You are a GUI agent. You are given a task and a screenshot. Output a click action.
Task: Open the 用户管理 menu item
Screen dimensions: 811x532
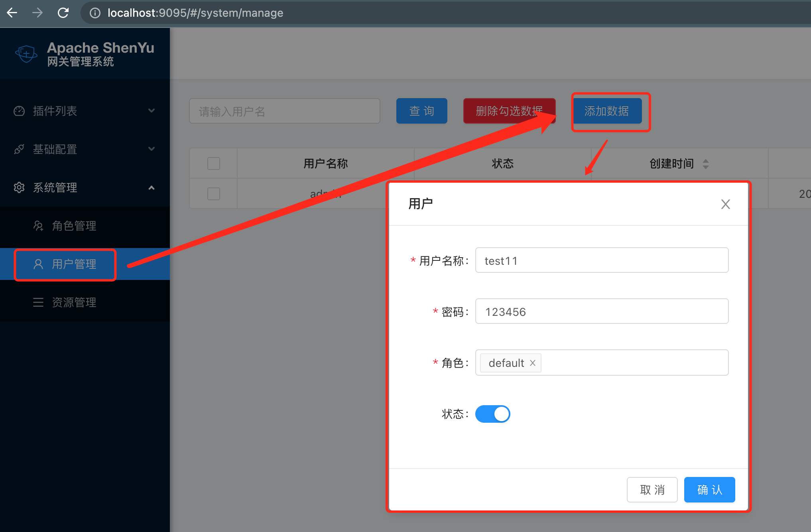(74, 264)
